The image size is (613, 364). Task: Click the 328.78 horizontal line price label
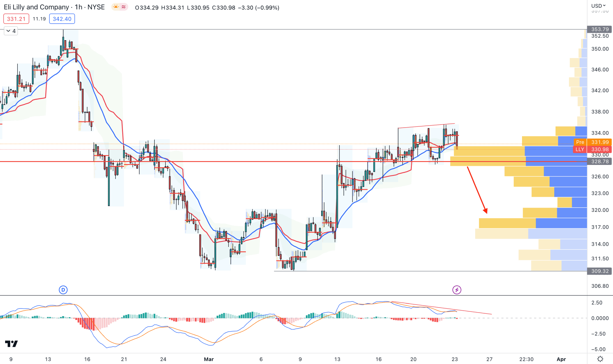point(600,161)
